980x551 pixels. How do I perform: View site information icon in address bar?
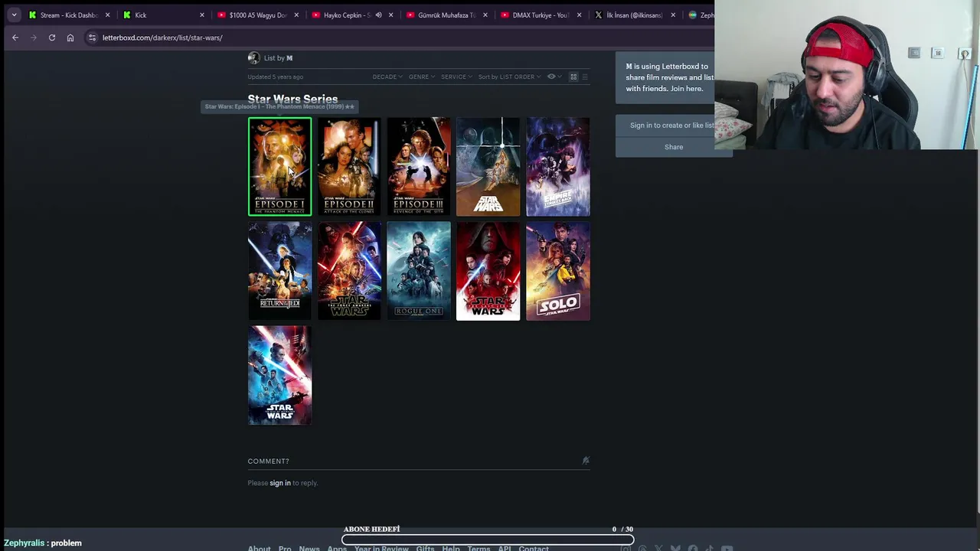click(92, 37)
